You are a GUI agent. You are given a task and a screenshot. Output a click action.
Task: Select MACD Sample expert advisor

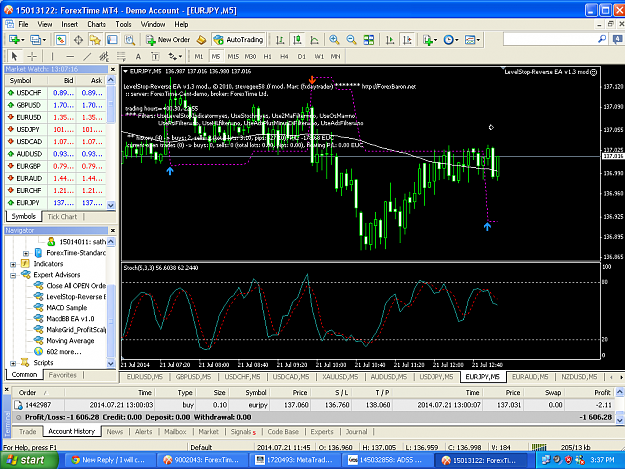coord(66,308)
